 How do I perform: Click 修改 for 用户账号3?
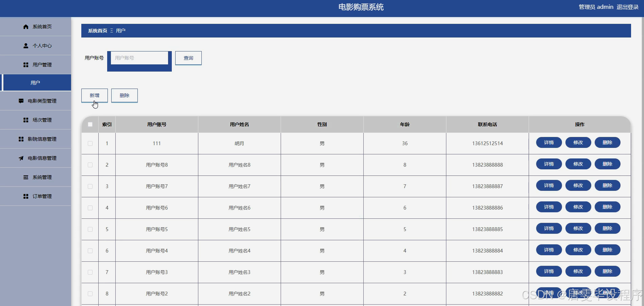[x=578, y=271]
